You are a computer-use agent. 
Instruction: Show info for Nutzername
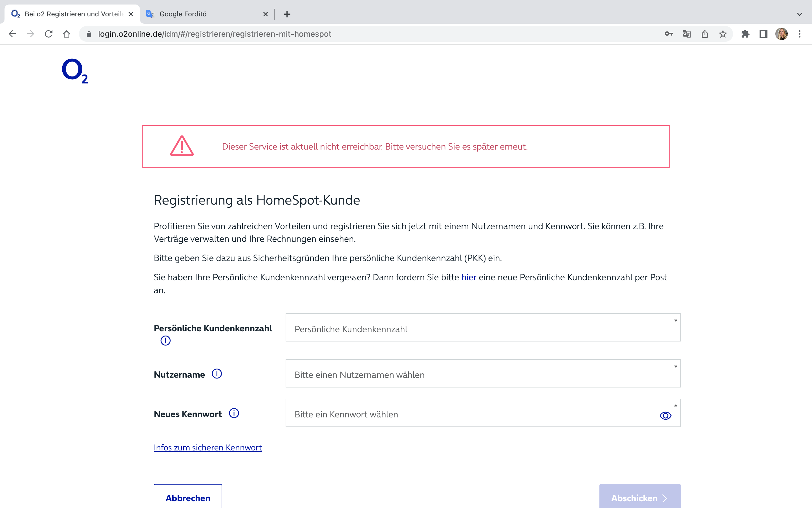click(217, 374)
